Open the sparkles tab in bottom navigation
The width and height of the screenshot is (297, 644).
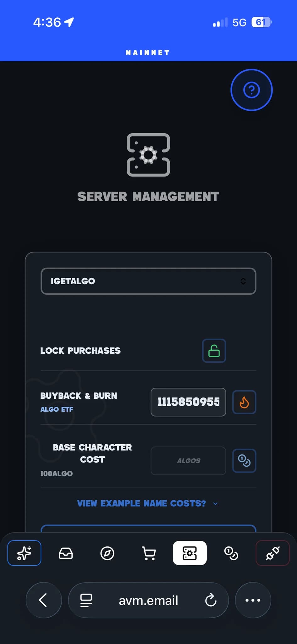click(x=24, y=553)
